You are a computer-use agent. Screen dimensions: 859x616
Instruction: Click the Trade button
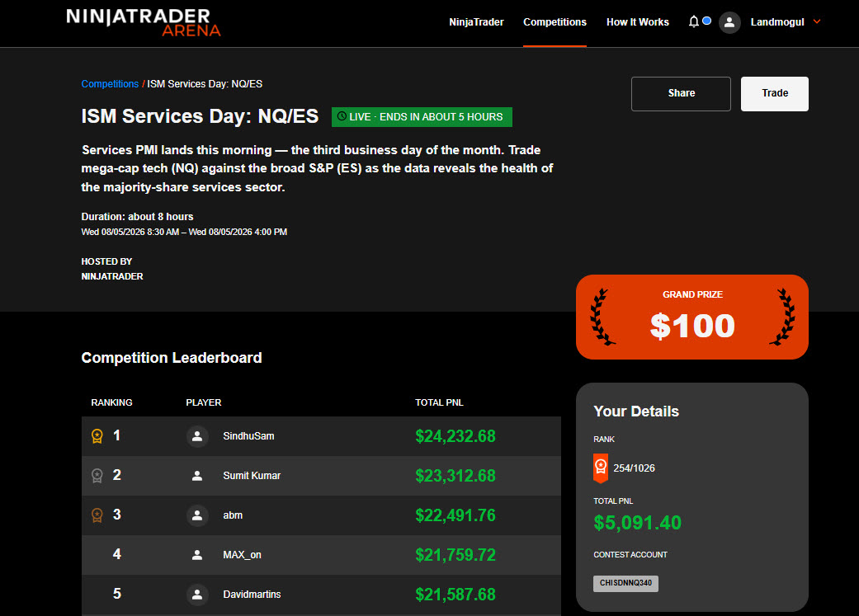coord(775,94)
